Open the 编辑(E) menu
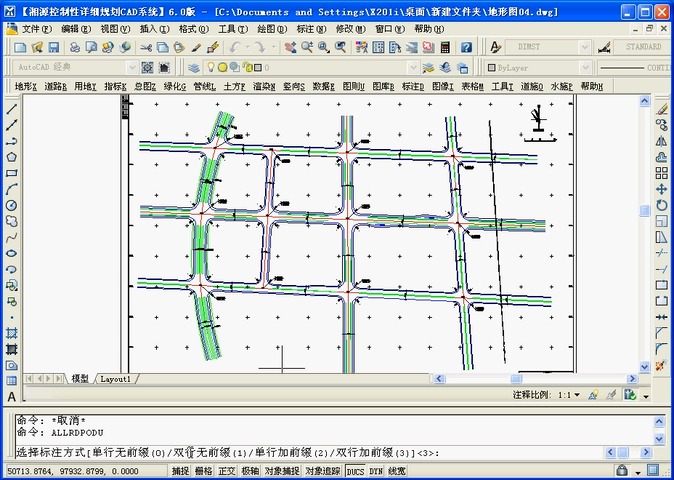Viewport: 674px width, 480px height. [x=76, y=29]
